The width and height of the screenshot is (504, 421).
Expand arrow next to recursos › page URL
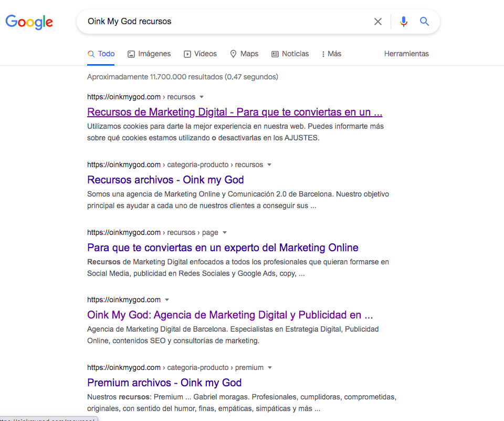(x=225, y=233)
